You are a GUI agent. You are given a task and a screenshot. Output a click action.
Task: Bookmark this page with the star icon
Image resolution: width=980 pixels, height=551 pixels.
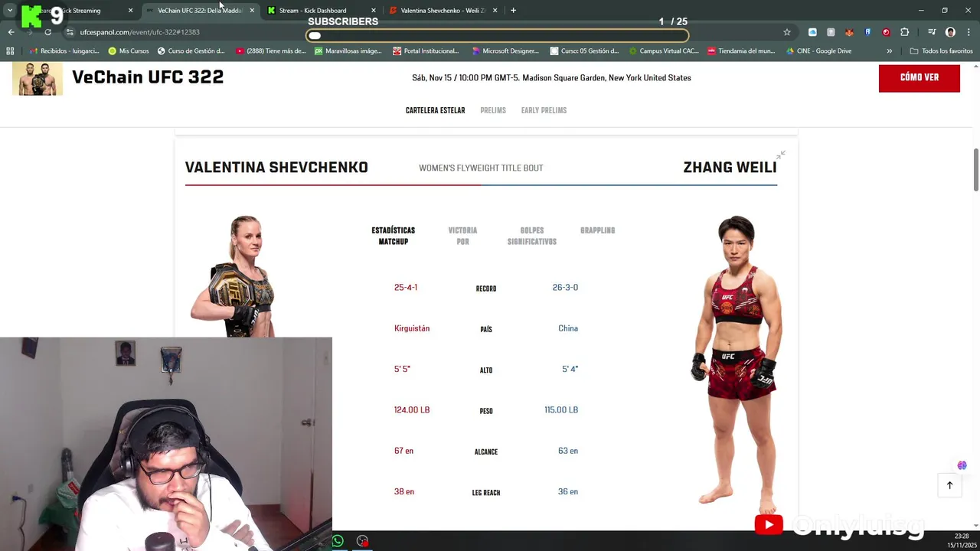pos(786,32)
